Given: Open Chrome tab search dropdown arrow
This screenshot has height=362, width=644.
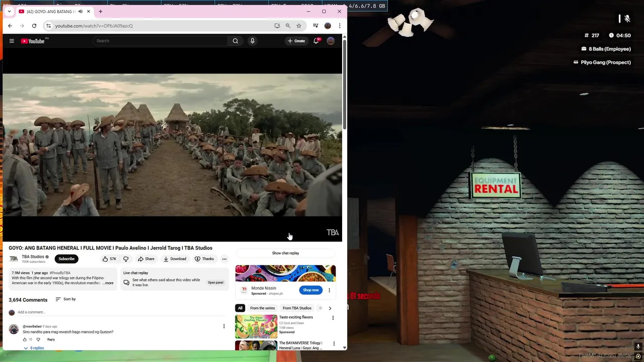Looking at the screenshot, I should point(9,12).
